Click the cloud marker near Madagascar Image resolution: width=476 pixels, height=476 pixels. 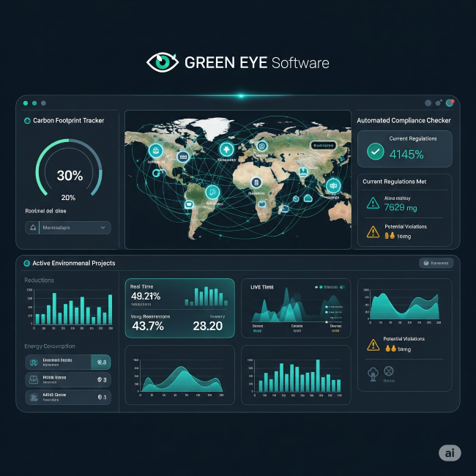pyautogui.click(x=285, y=208)
